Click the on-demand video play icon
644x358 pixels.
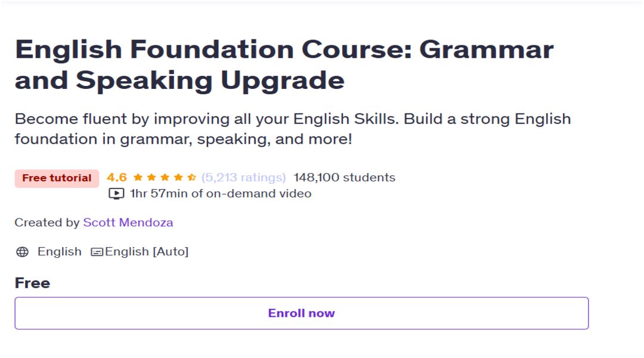click(x=116, y=193)
